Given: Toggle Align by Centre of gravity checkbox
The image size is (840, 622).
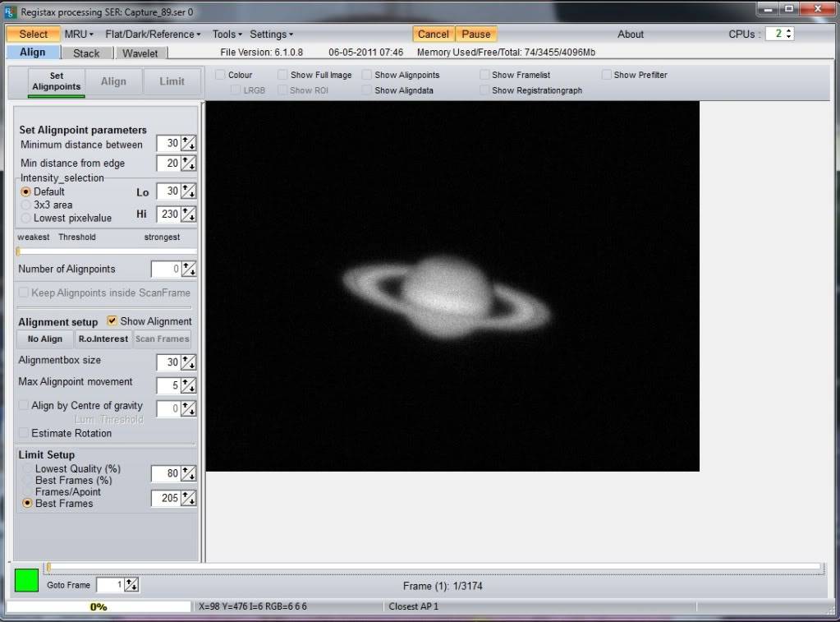Looking at the screenshot, I should (x=24, y=405).
